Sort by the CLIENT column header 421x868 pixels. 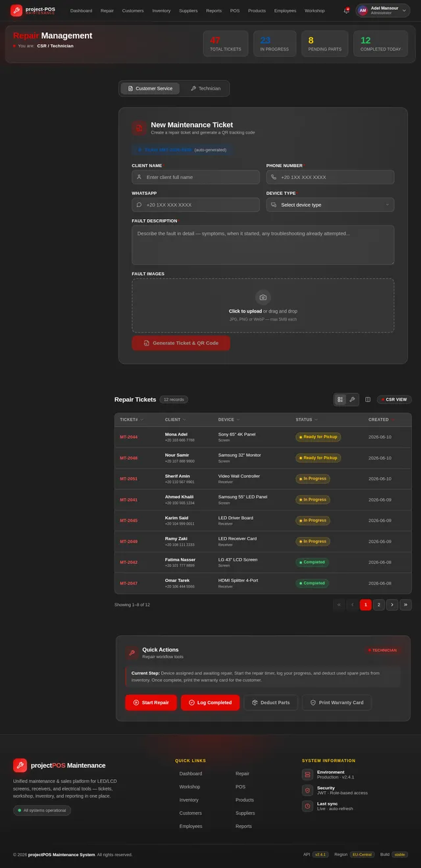coord(175,419)
